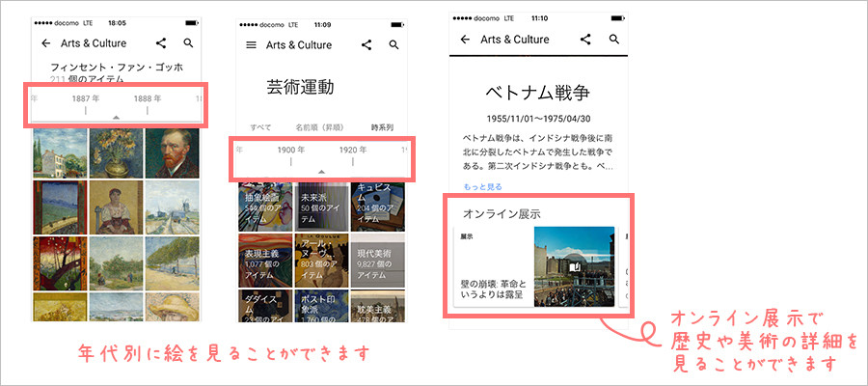Open the 表現主義 movement tile
This screenshot has height=386, width=868.
click(x=265, y=260)
